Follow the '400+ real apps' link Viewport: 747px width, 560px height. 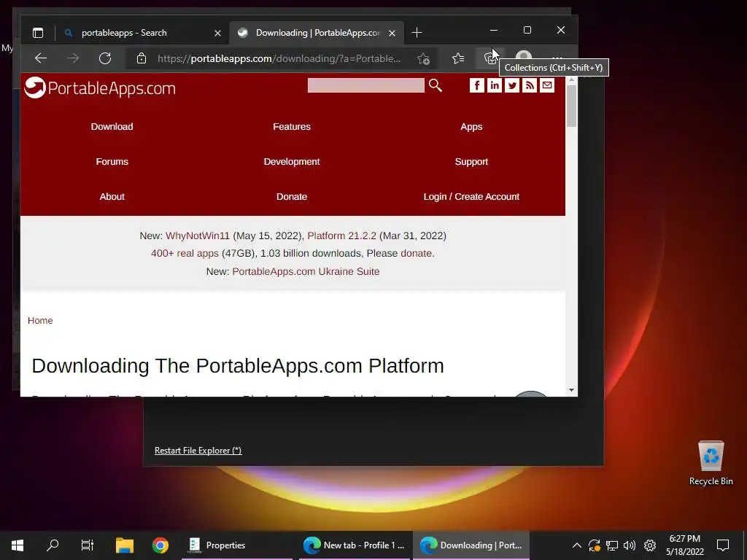[x=185, y=253]
